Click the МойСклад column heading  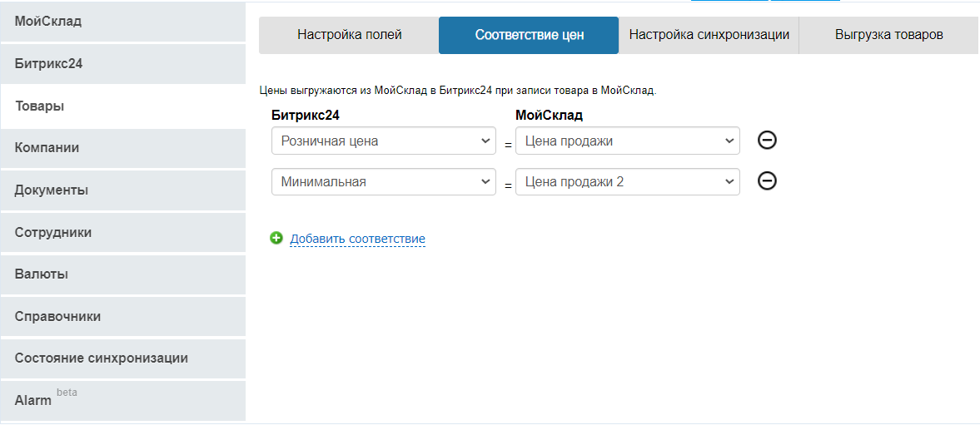[549, 115]
